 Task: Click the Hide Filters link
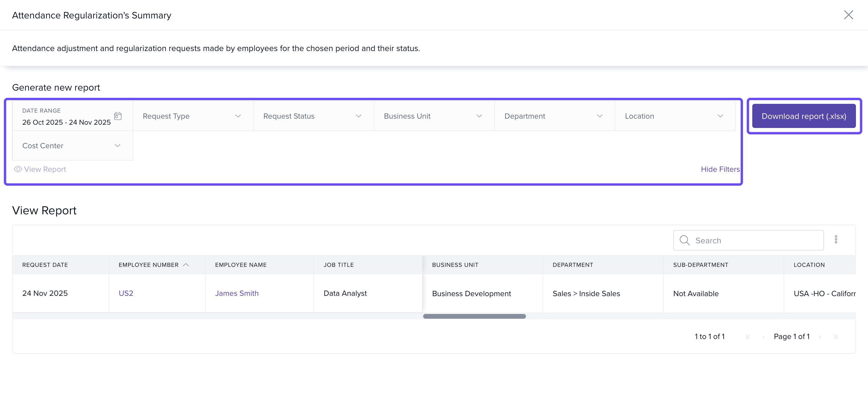click(720, 169)
